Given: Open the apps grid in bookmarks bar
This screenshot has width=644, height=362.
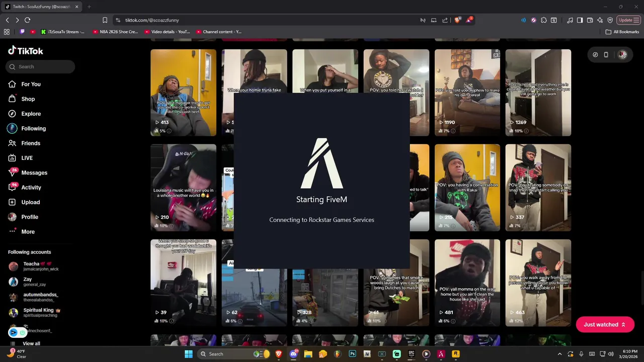Looking at the screenshot, I should pyautogui.click(x=7, y=32).
